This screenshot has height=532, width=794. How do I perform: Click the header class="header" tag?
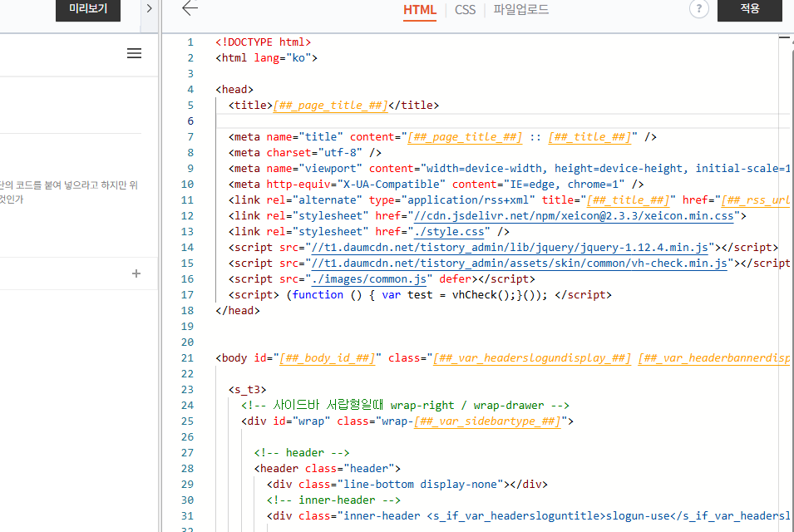(327, 469)
